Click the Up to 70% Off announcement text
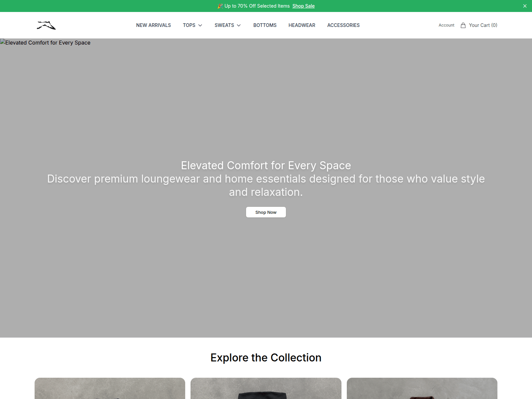 (x=257, y=6)
